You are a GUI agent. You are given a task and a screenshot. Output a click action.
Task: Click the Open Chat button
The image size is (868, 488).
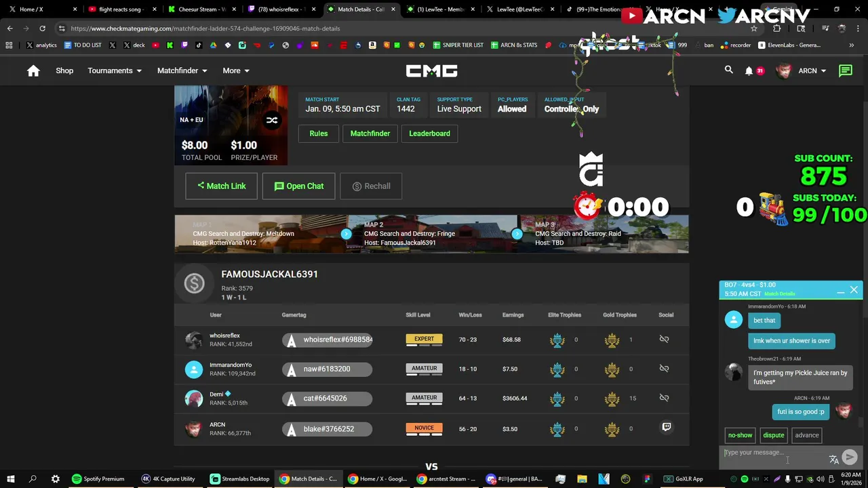(x=299, y=186)
